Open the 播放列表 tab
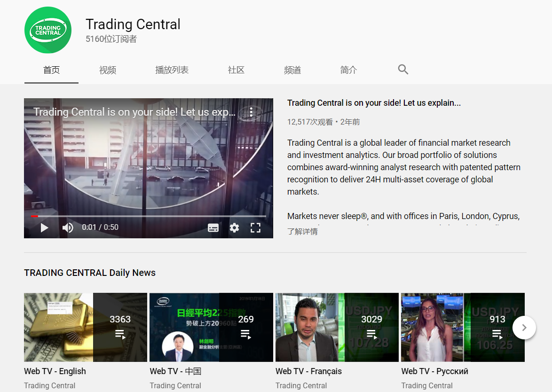Viewport: 552px width, 392px height. click(172, 70)
